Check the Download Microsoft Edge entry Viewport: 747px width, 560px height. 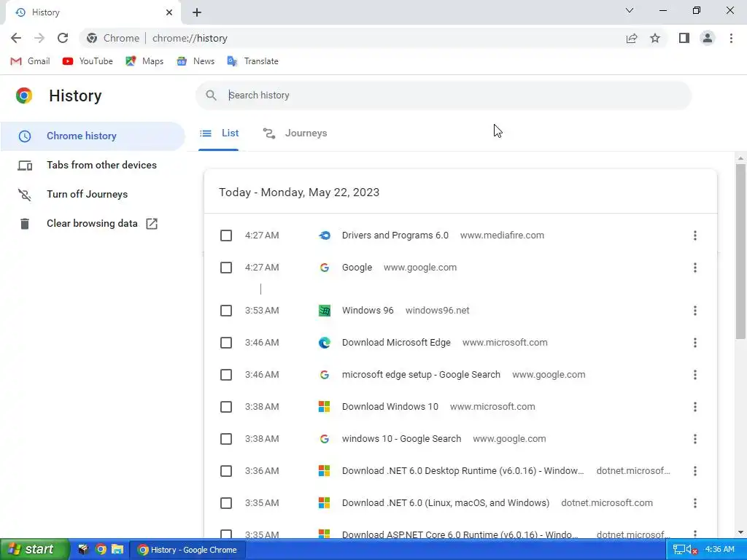(226, 343)
